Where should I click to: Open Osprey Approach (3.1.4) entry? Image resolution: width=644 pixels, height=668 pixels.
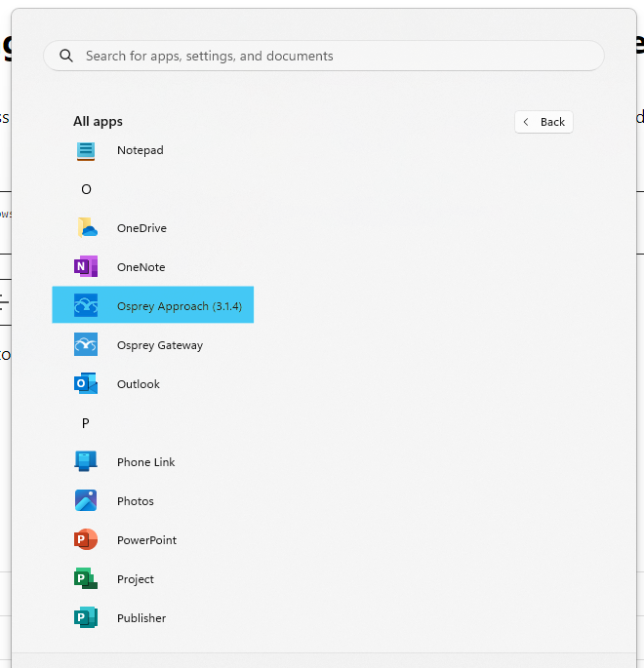point(152,304)
